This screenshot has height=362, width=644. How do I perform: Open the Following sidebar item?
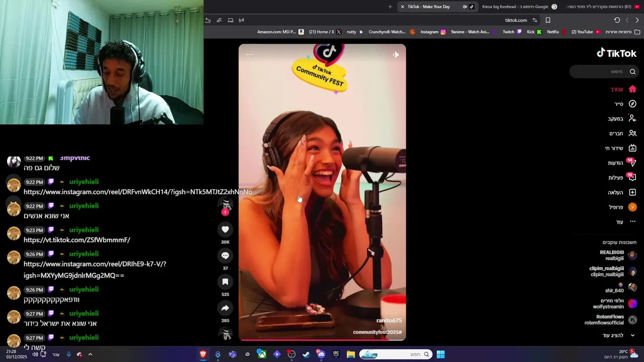[x=622, y=119]
